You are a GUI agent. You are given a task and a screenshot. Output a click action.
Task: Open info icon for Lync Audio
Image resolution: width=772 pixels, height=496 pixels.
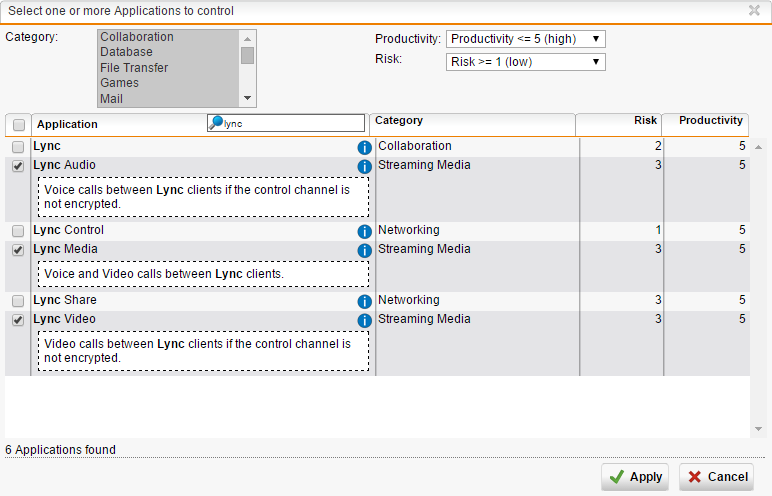[364, 166]
